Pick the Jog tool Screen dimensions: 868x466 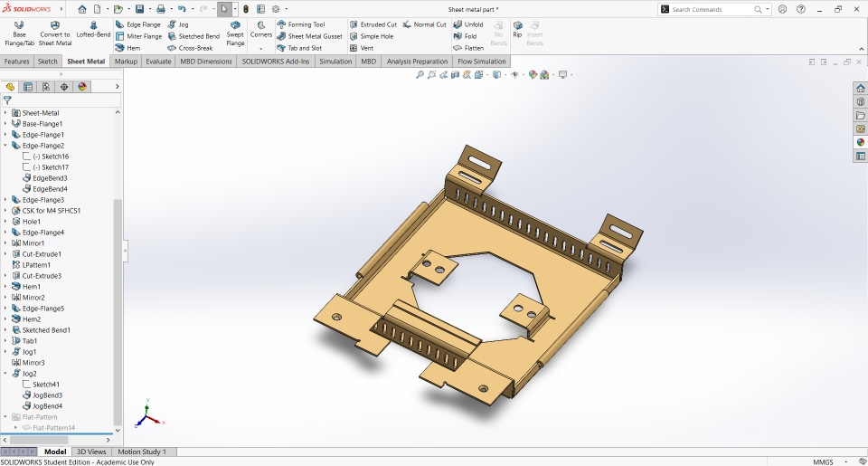[x=178, y=24]
